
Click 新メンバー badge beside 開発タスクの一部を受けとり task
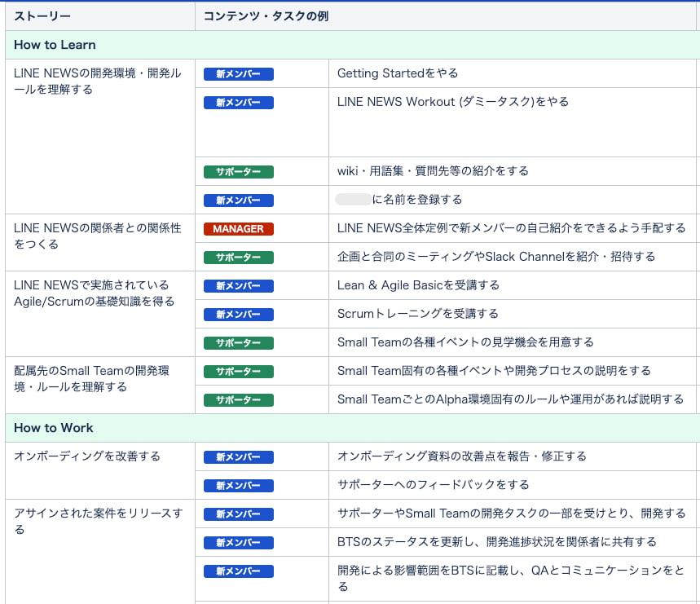[239, 514]
